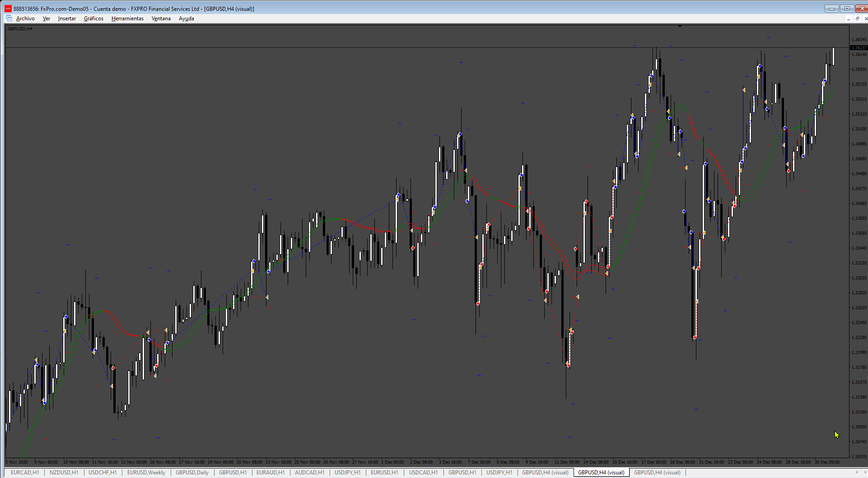This screenshot has width=868, height=478.
Task: Click the 23 Nov 16:00 time label
Action: 278,462
